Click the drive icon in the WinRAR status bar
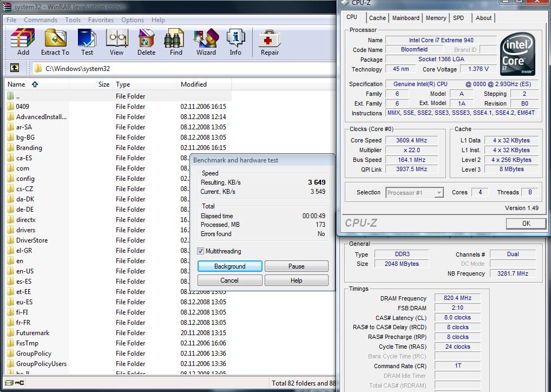 pyautogui.click(x=10, y=383)
